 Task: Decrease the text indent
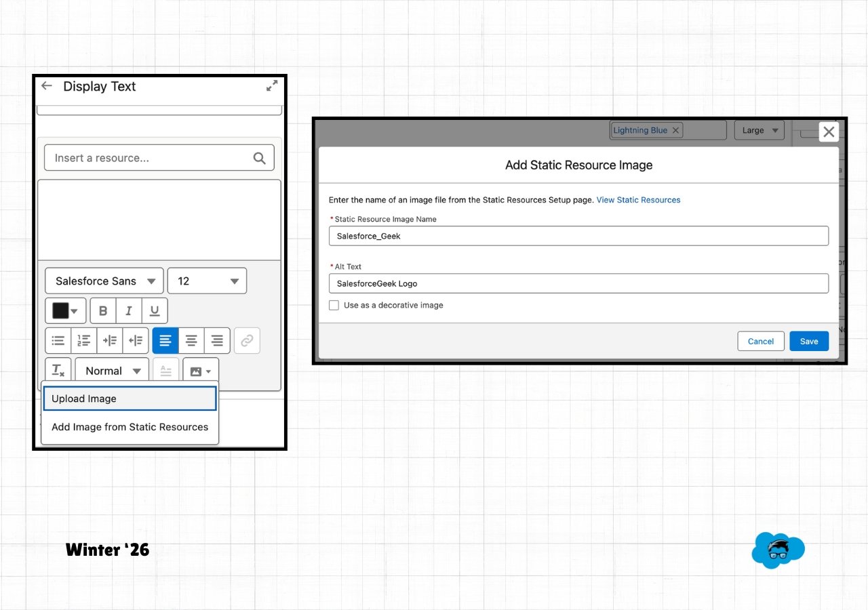point(136,341)
